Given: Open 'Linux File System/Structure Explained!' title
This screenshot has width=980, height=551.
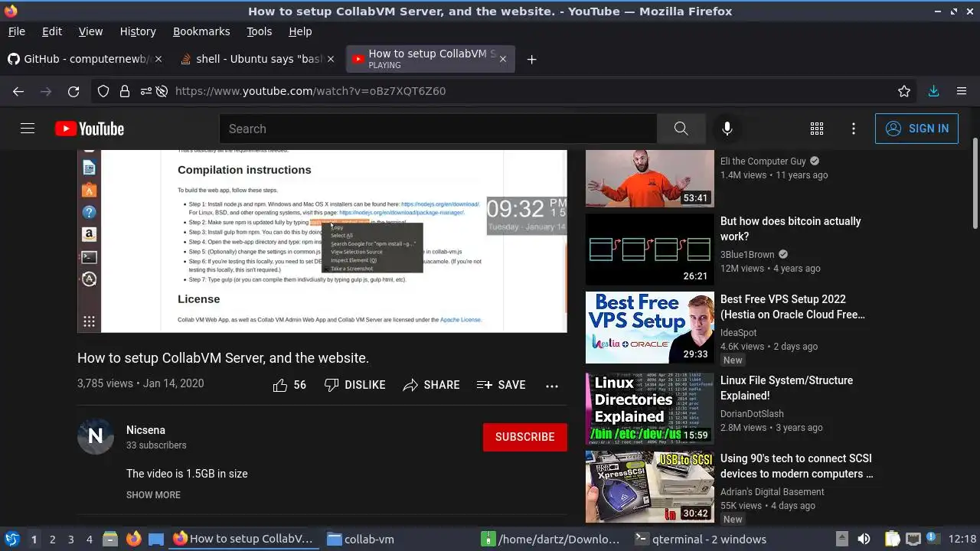Looking at the screenshot, I should (x=786, y=388).
